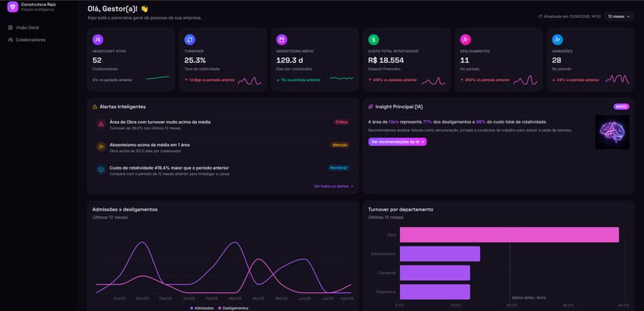This screenshot has height=311, width=644.
Task: Open the 12 meses period dropdown
Action: pos(619,16)
